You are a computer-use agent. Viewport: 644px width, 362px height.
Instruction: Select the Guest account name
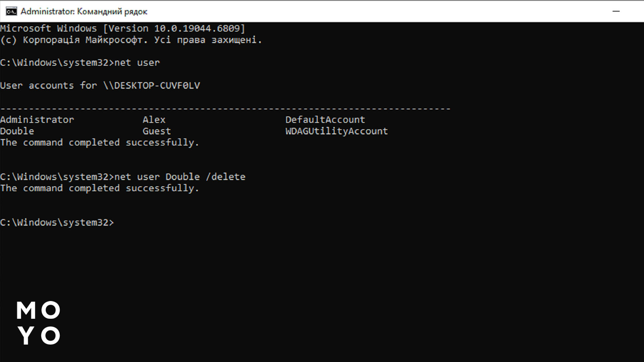[157, 131]
